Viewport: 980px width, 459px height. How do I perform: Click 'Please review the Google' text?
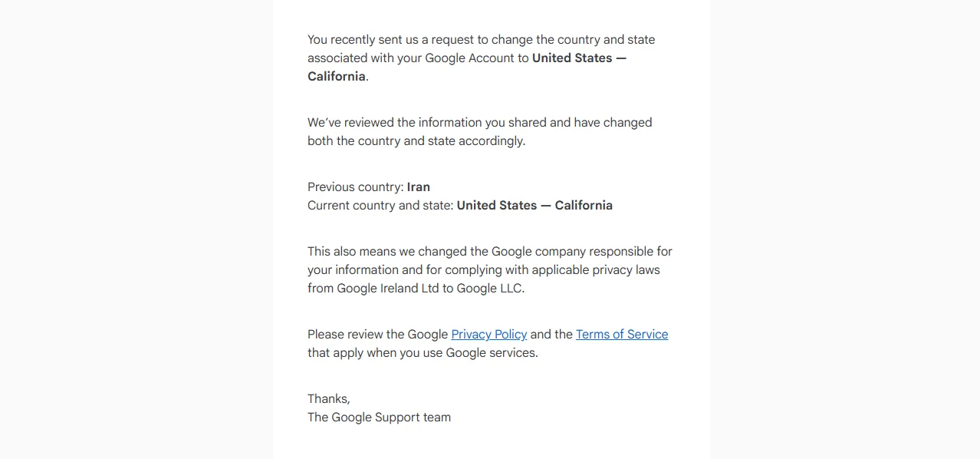coord(378,334)
